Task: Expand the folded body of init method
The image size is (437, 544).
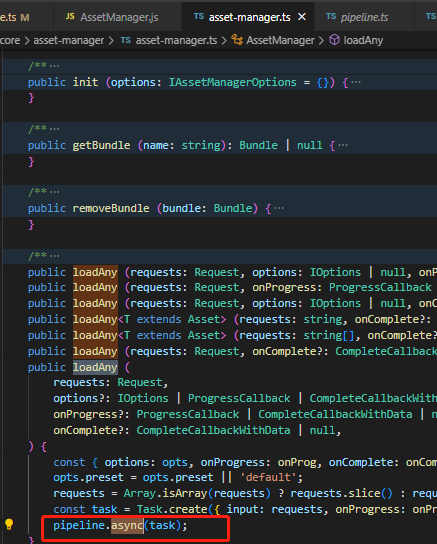Action: (356, 82)
